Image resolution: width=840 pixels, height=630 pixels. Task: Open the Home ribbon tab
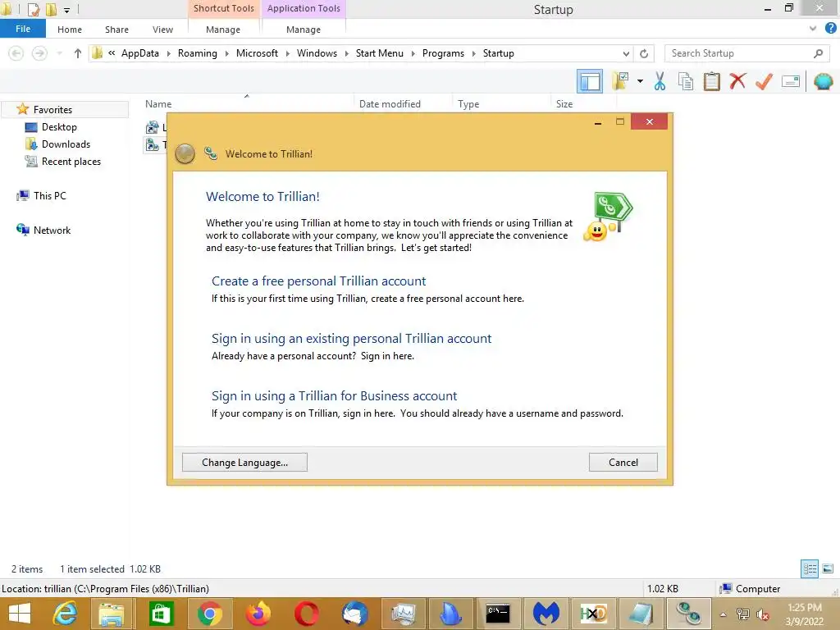pyautogui.click(x=70, y=30)
